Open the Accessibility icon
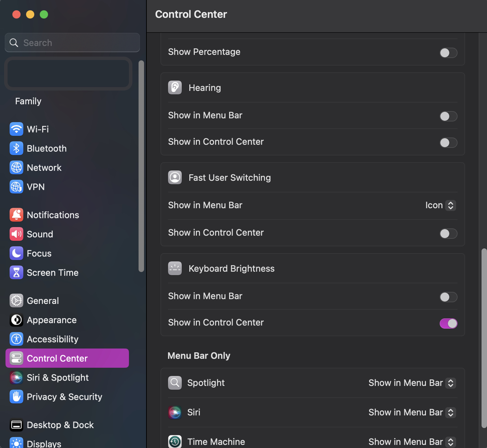The height and width of the screenshot is (448, 487). tap(16, 339)
